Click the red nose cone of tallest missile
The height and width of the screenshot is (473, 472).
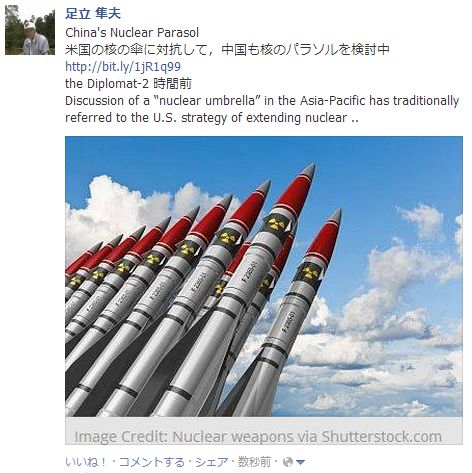click(296, 190)
